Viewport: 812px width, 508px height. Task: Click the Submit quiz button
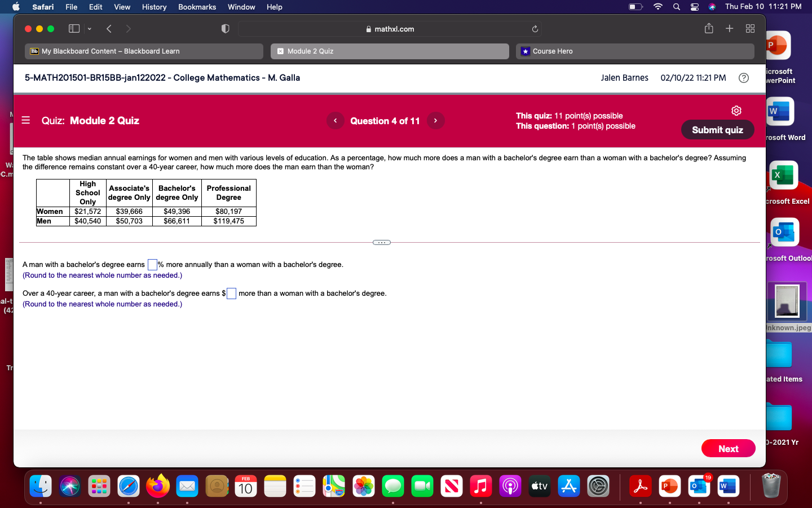(717, 129)
